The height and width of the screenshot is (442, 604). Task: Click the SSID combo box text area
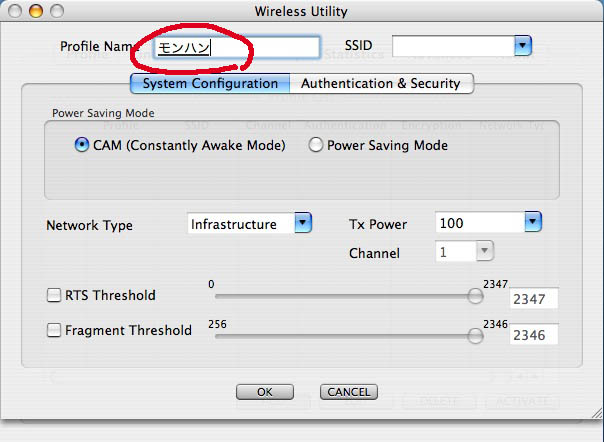[452, 46]
